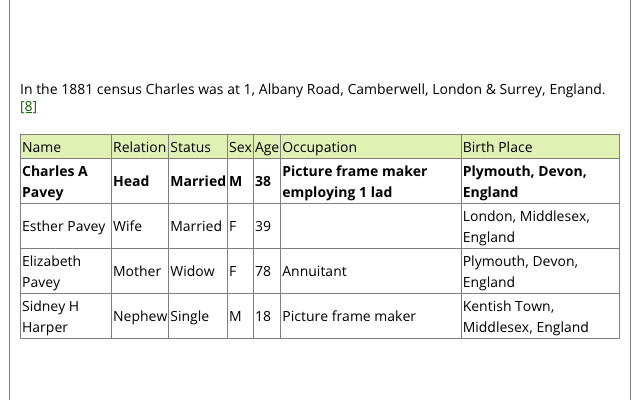Click the Age column header

click(267, 147)
